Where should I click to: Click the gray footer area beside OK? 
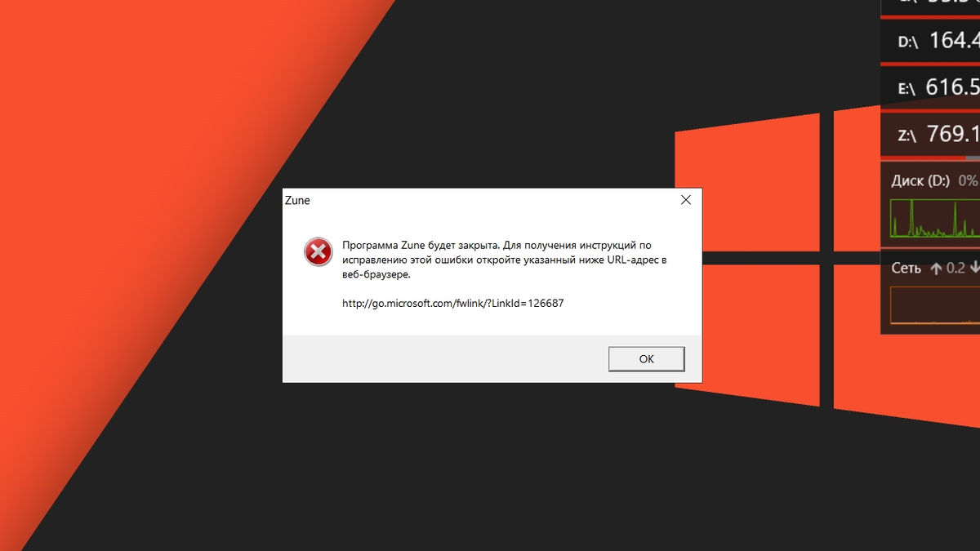pyautogui.click(x=445, y=358)
